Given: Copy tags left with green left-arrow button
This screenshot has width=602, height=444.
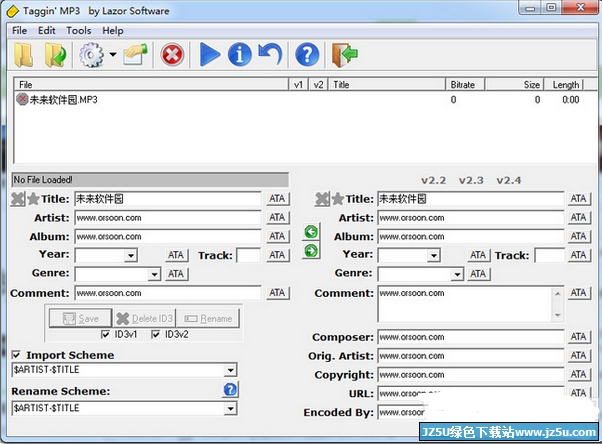Looking at the screenshot, I should coord(311,232).
